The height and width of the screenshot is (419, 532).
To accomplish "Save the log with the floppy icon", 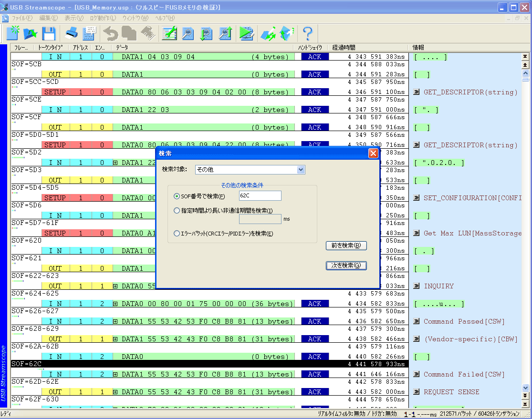I will click(49, 33).
